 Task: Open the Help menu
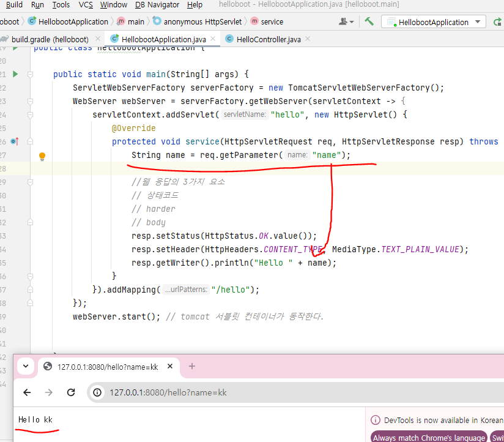(x=195, y=4)
